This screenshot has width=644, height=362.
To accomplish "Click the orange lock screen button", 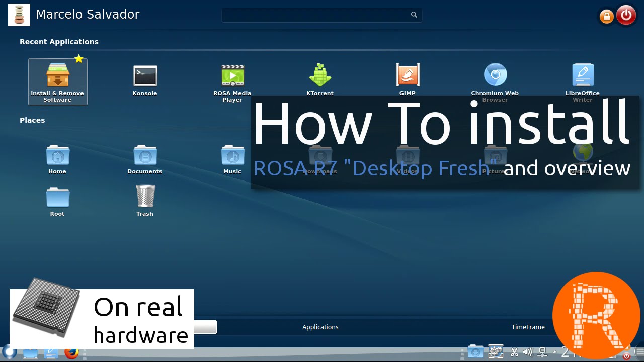I will [607, 17].
